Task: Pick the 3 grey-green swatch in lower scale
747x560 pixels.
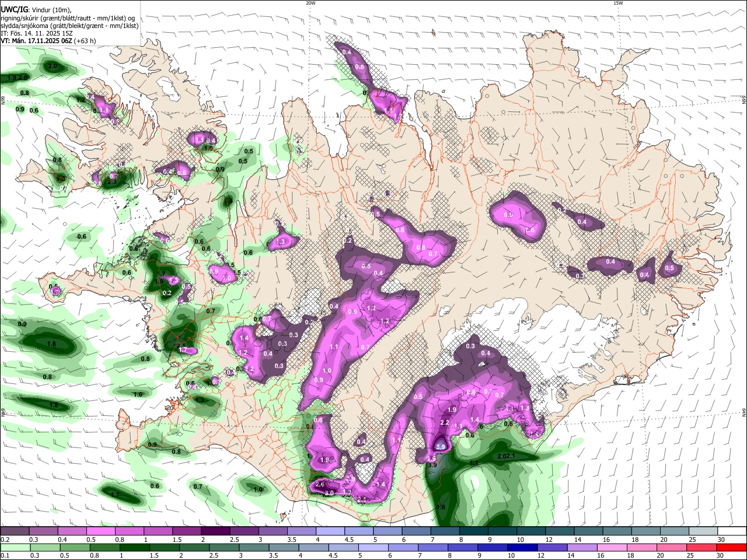Action: 253,548
